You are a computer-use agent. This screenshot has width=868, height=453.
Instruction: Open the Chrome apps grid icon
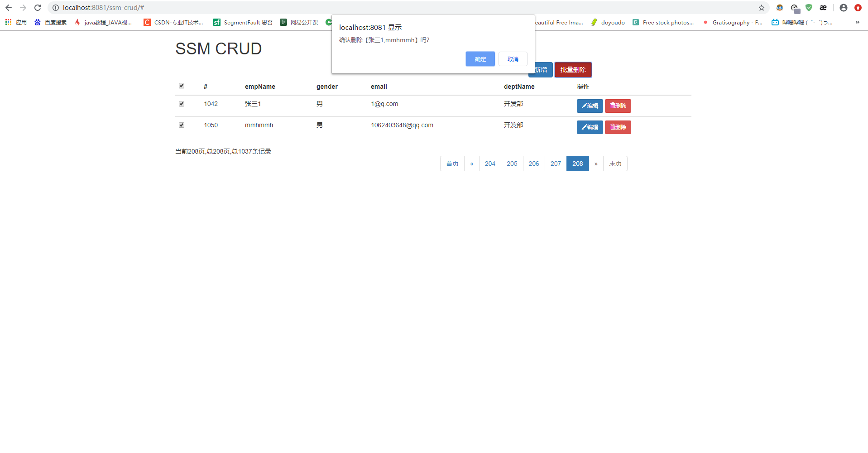coord(8,22)
